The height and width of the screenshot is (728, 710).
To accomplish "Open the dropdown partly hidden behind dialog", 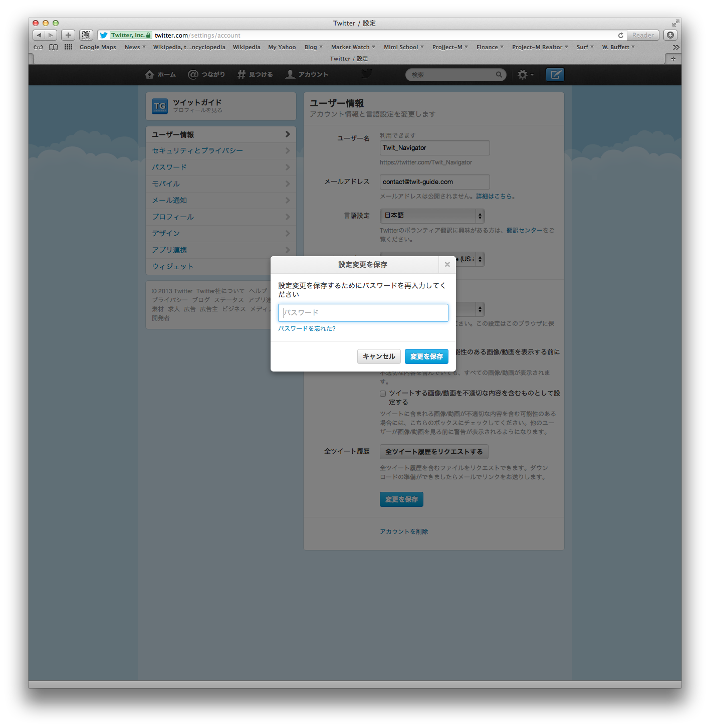I will 470,309.
